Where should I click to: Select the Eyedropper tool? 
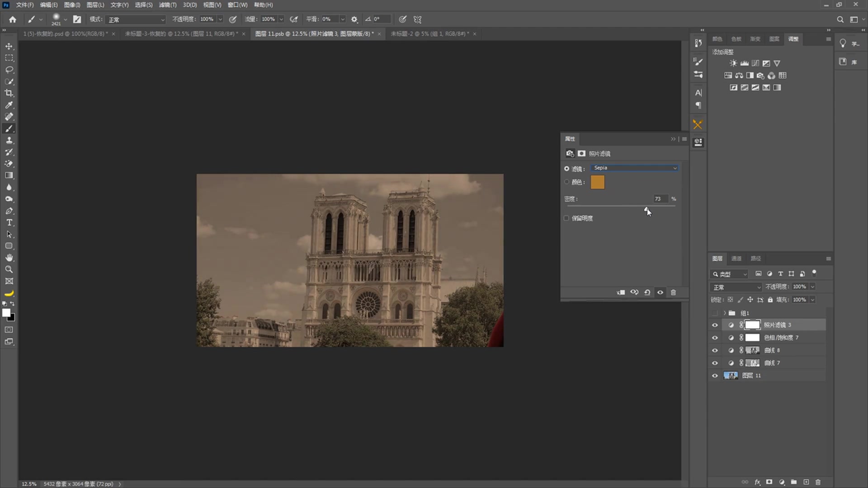point(9,105)
